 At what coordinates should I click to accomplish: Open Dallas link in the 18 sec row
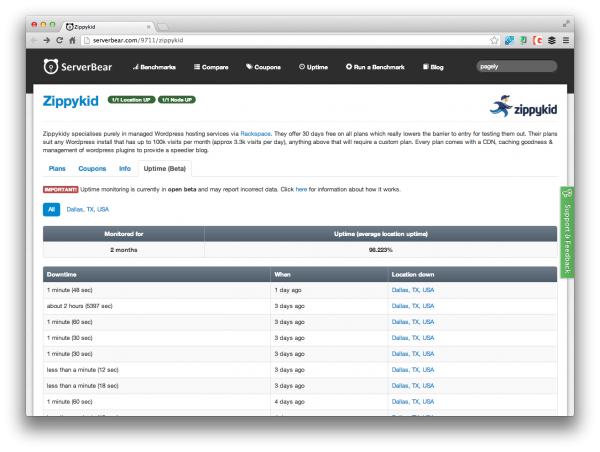413,386
